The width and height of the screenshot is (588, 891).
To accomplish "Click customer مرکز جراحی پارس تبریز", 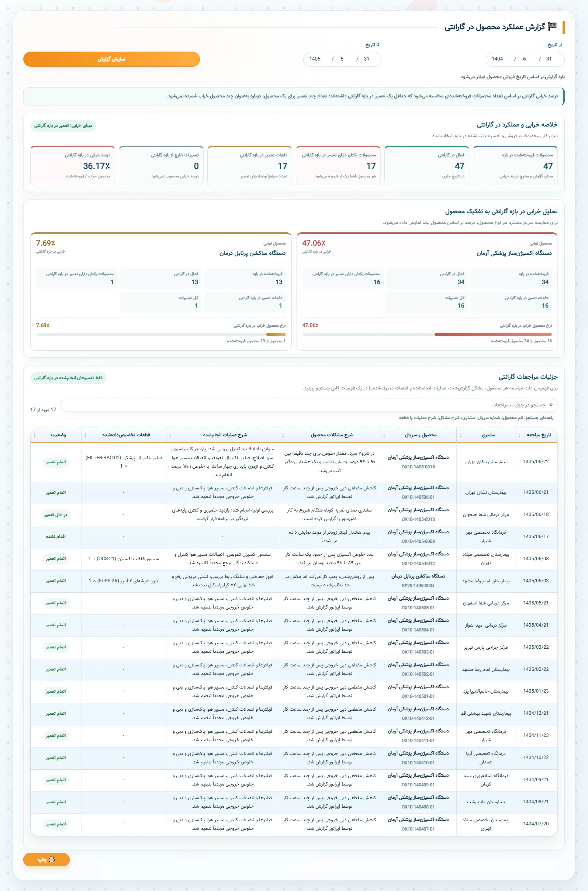I will pos(486,647).
